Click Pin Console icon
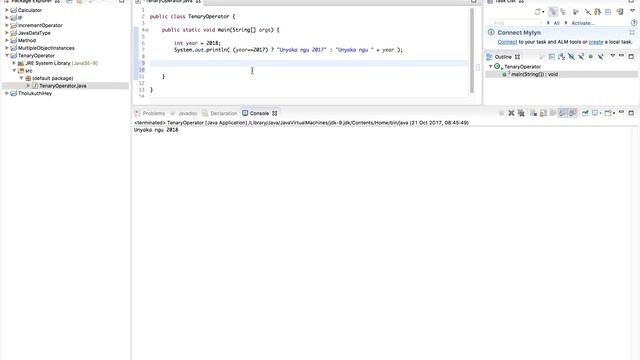640x360 pixels. (x=585, y=113)
